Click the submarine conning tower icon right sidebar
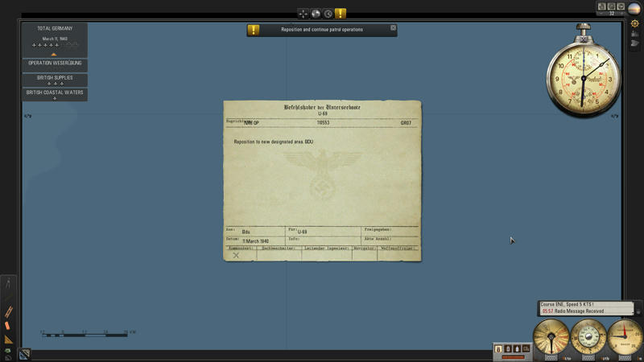Image resolution: width=644 pixels, height=362 pixels. click(635, 34)
